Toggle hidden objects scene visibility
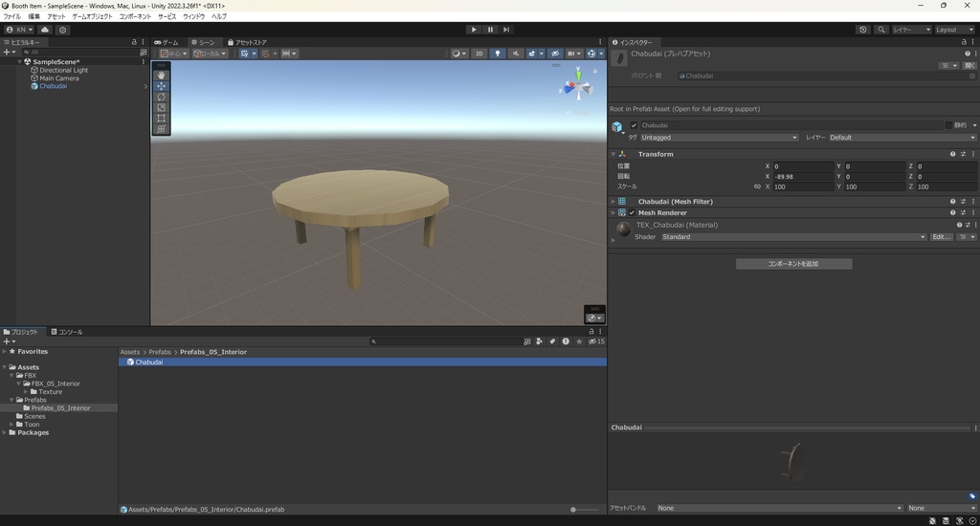This screenshot has width=980, height=526. [x=554, y=54]
